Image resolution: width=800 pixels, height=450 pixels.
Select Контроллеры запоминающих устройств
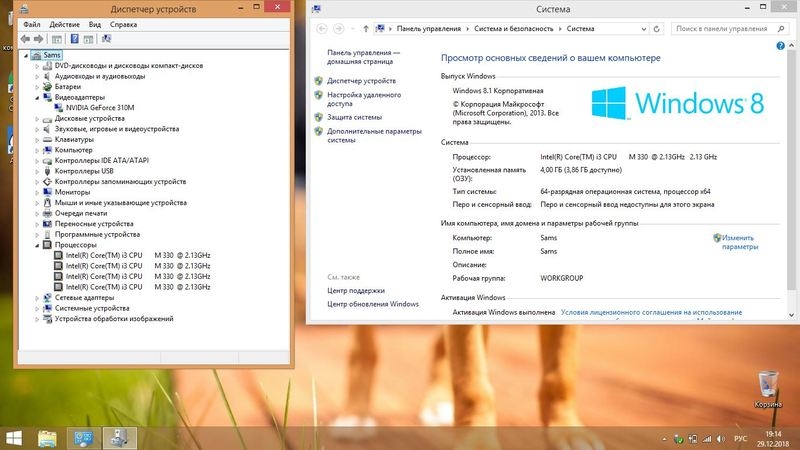120,182
